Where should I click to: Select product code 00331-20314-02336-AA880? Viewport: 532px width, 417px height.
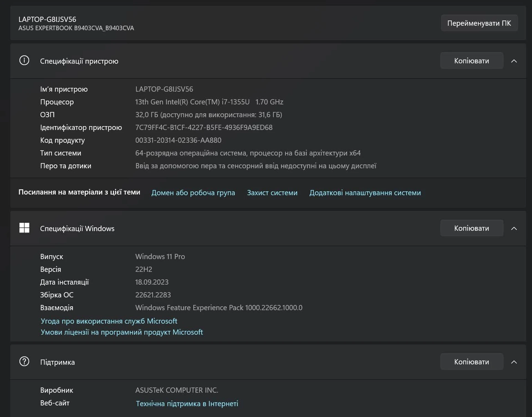pos(178,140)
